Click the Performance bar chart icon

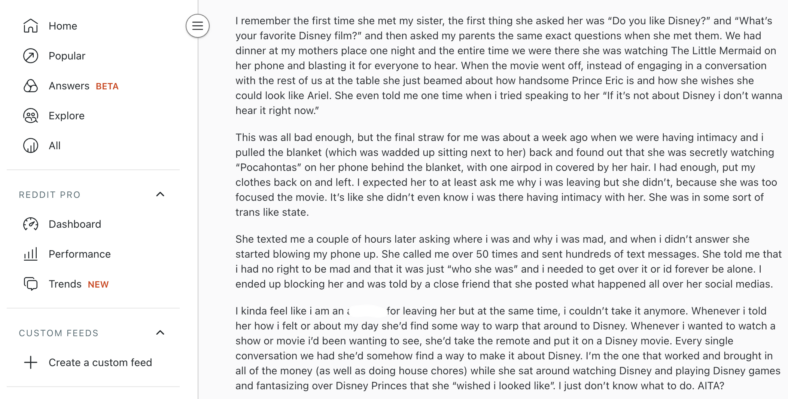click(31, 254)
